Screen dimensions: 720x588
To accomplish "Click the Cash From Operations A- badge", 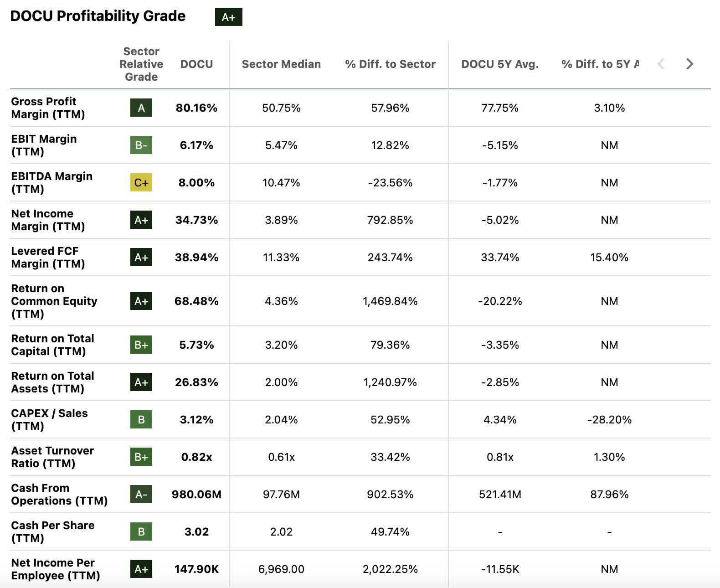I will (141, 495).
